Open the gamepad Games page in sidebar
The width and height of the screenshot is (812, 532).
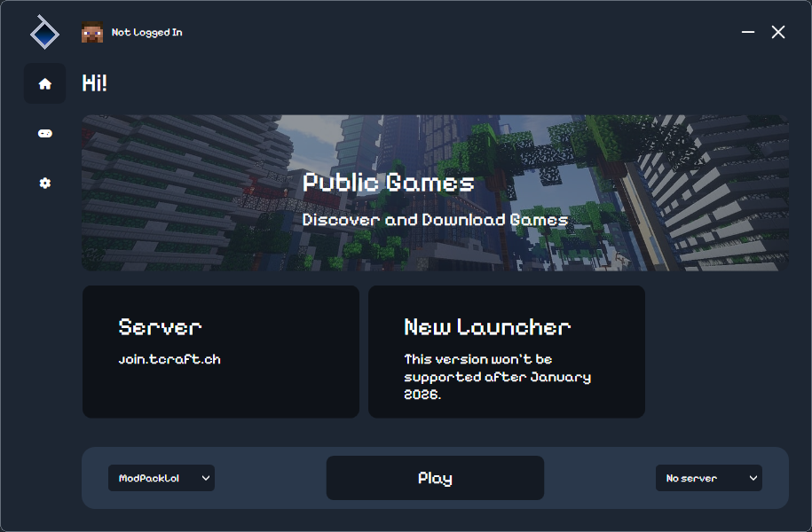point(45,134)
